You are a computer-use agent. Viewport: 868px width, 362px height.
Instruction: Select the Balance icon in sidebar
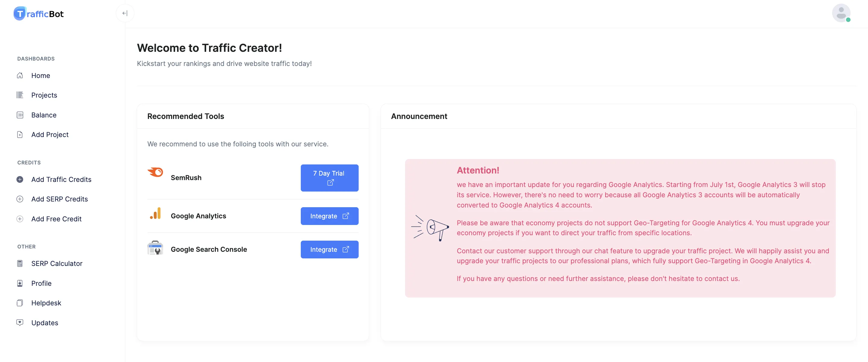click(x=20, y=115)
